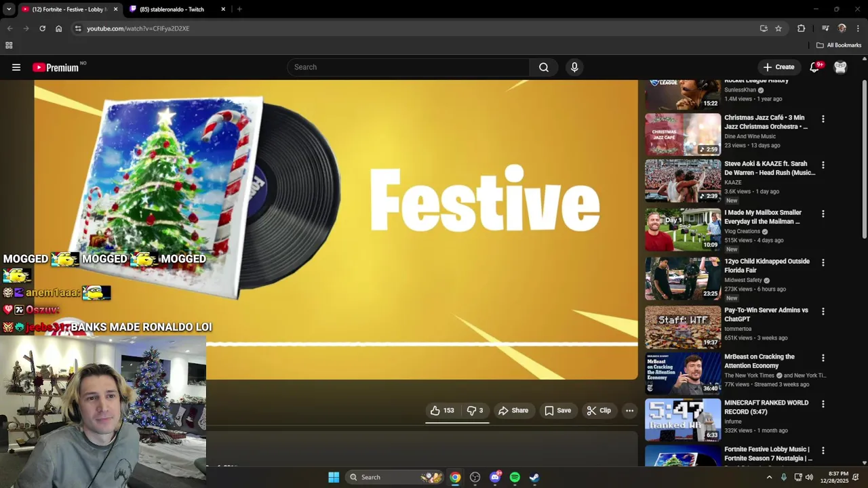This screenshot has width=868, height=488.
Task: Reload the page in Chrome
Action: pyautogui.click(x=42, y=28)
